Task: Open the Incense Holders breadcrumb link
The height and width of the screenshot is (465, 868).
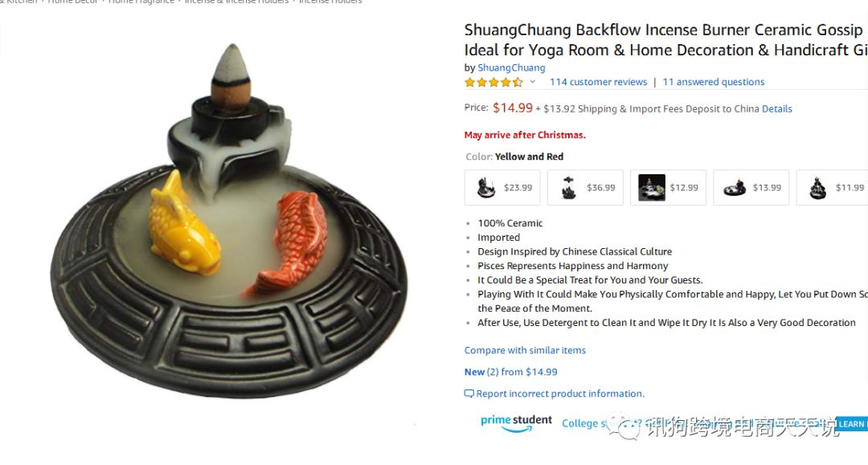Action: (330, 2)
